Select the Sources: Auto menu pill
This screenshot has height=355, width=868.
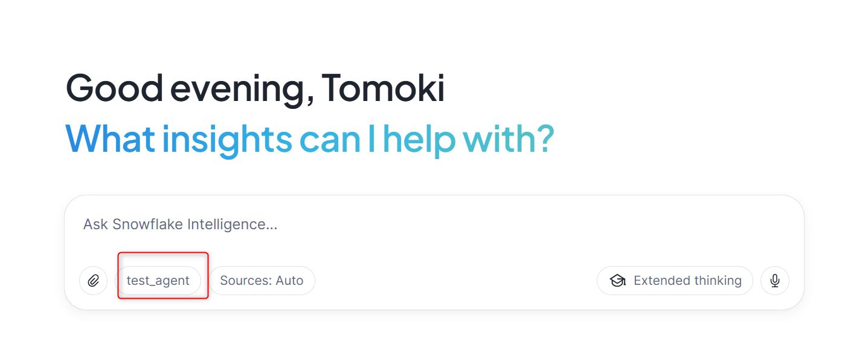262,281
